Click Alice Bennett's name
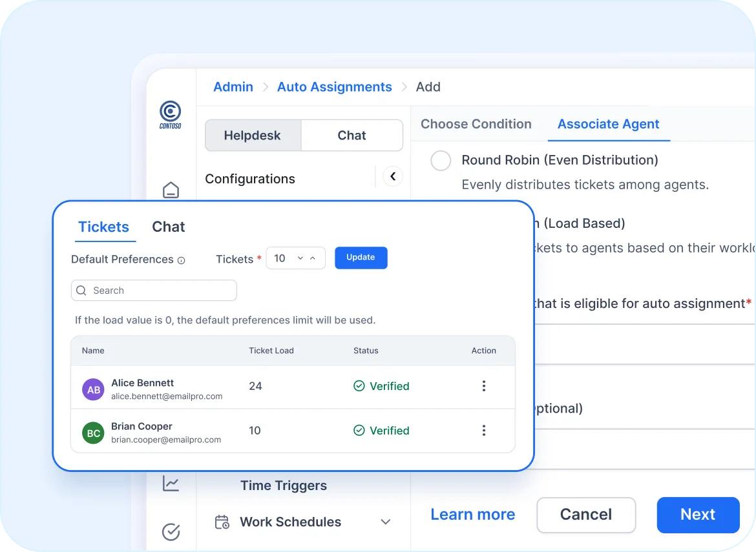Screen dimensions: 756x552 pyautogui.click(x=142, y=383)
